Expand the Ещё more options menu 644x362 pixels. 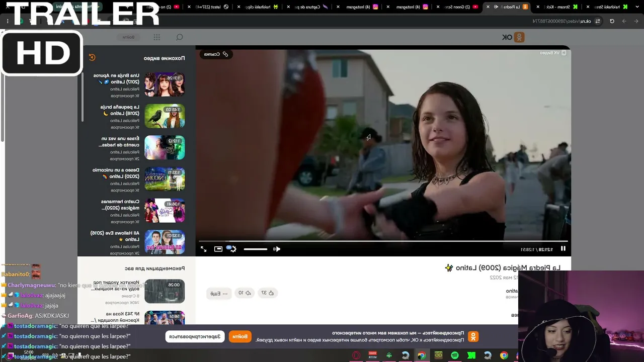(x=218, y=294)
